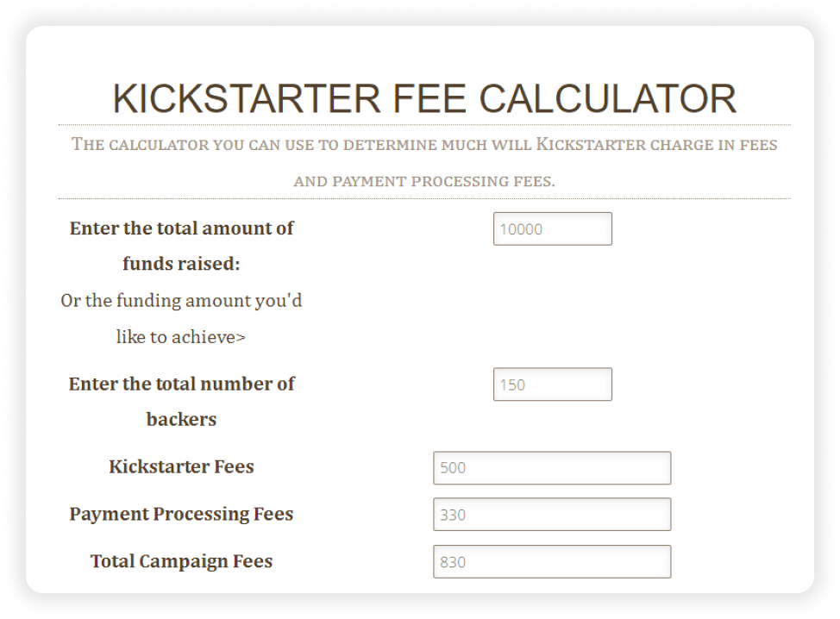
Task: Click the 'Enter the total amount of funds raised' label
Action: (181, 246)
